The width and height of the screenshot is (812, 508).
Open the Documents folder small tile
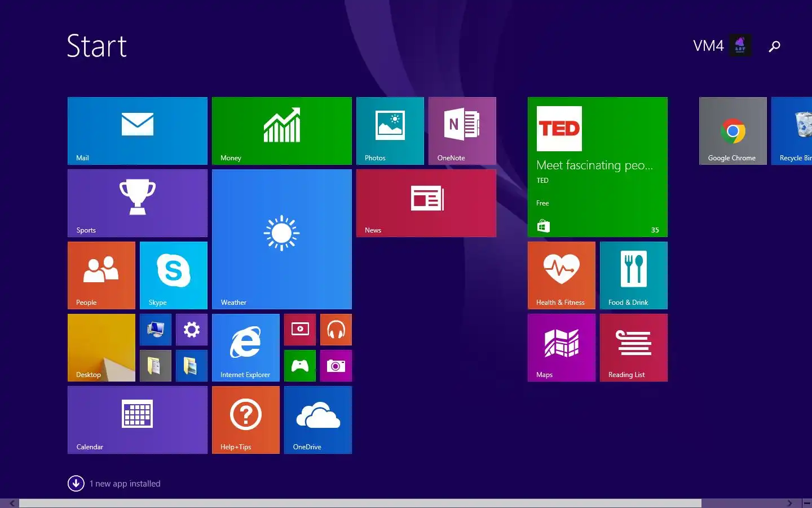pos(156,366)
